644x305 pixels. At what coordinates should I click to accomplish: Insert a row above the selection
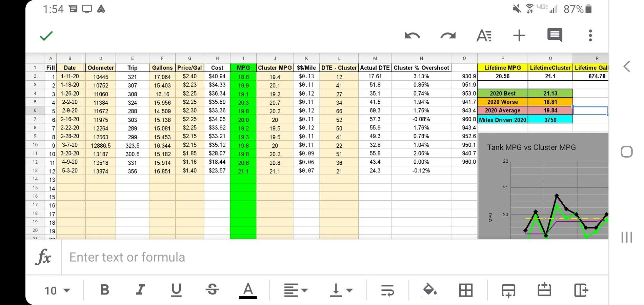point(544,290)
